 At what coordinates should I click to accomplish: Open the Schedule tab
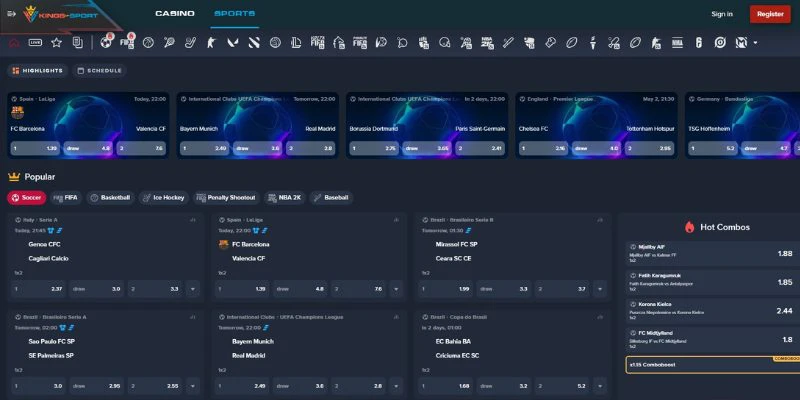pos(99,70)
